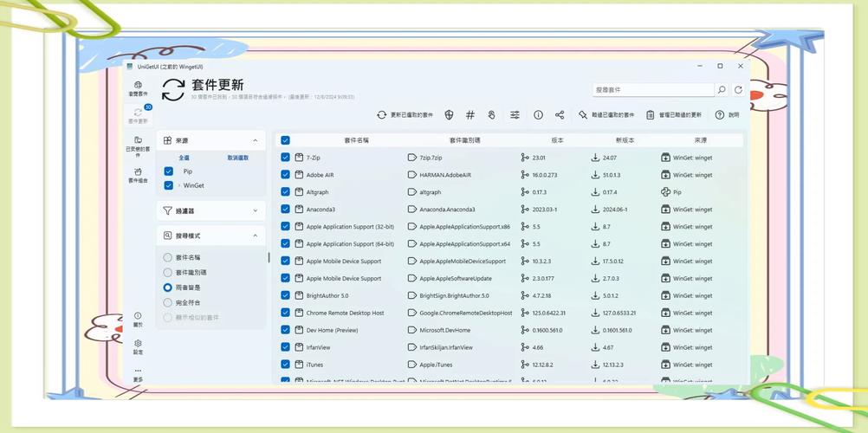Click the package details info icon
This screenshot has width=868, height=433.
[x=538, y=115]
